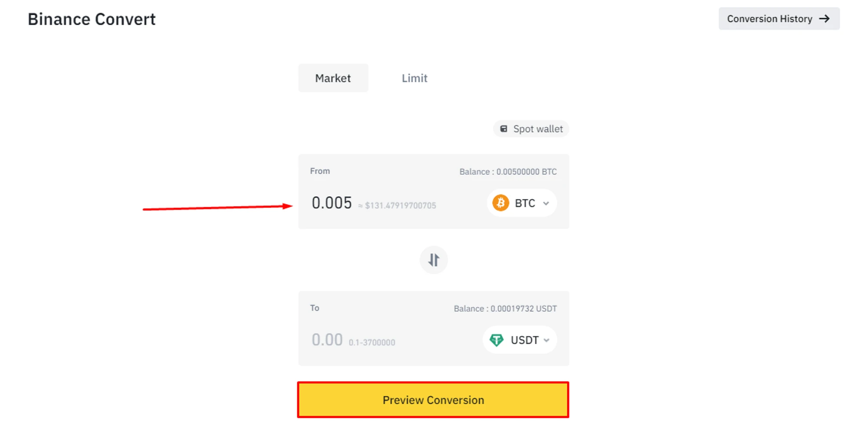The height and width of the screenshot is (434, 868).
Task: Click the USDT currency label text
Action: click(524, 340)
